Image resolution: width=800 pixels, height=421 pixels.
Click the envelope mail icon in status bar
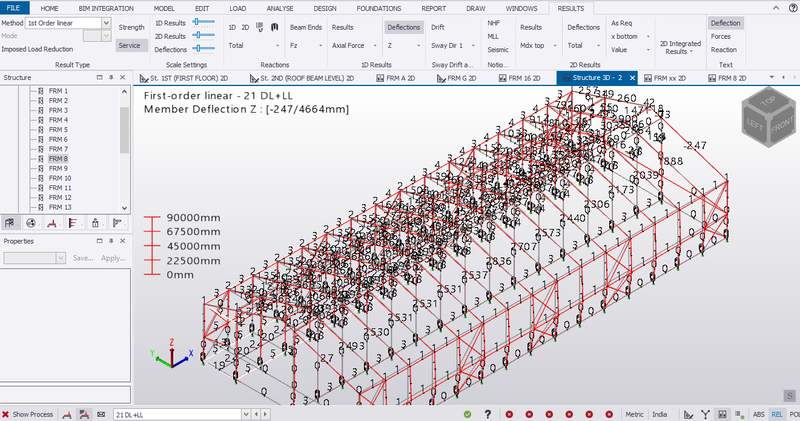(x=101, y=414)
